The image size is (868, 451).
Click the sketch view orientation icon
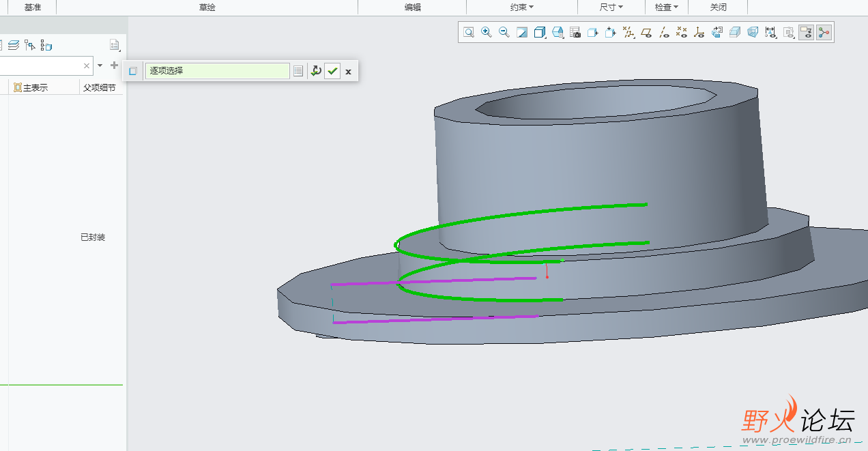point(593,32)
